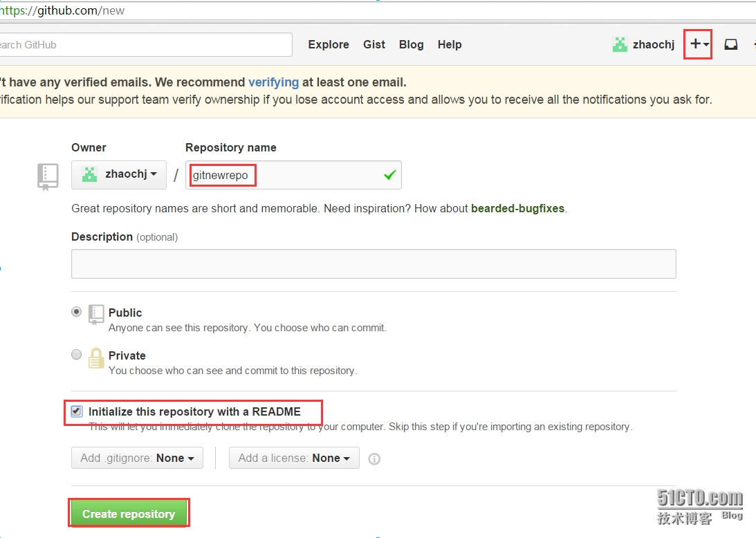Click zhaochj avatar icon in header
The width and height of the screenshot is (756, 538).
click(x=620, y=44)
